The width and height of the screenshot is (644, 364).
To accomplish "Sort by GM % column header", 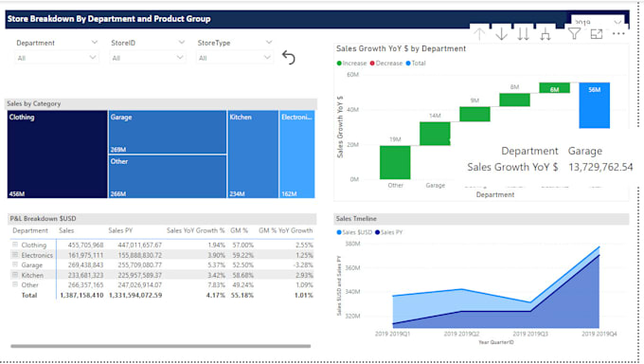I will 239,230.
